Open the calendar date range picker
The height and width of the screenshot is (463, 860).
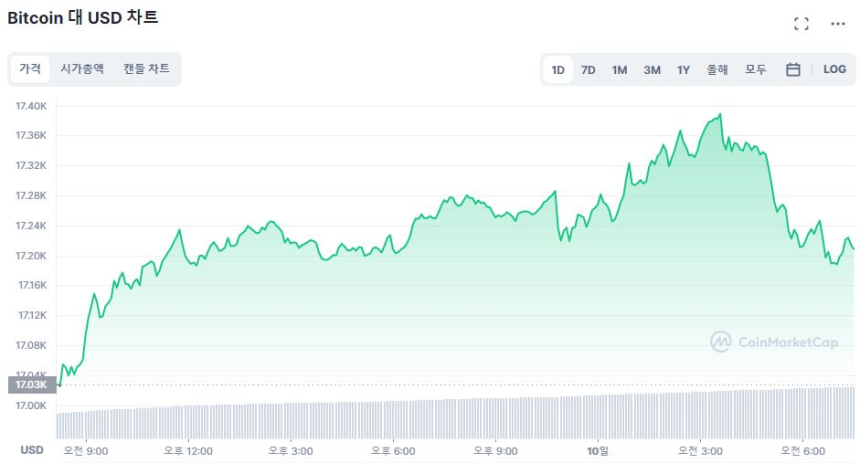click(x=793, y=70)
